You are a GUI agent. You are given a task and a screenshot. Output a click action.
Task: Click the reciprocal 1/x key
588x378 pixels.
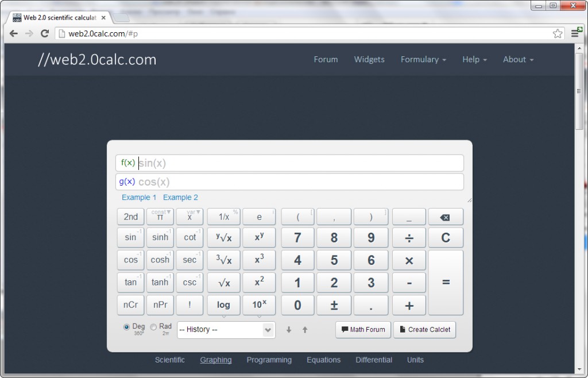(223, 217)
